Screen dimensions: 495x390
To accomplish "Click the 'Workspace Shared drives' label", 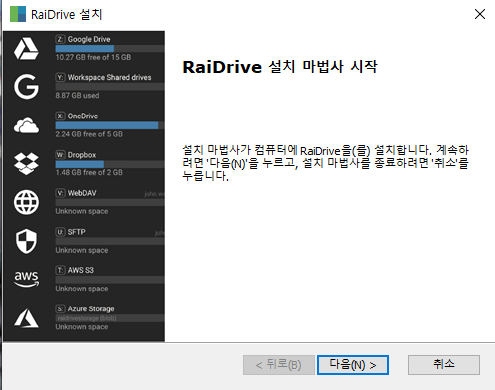I will coord(110,78).
